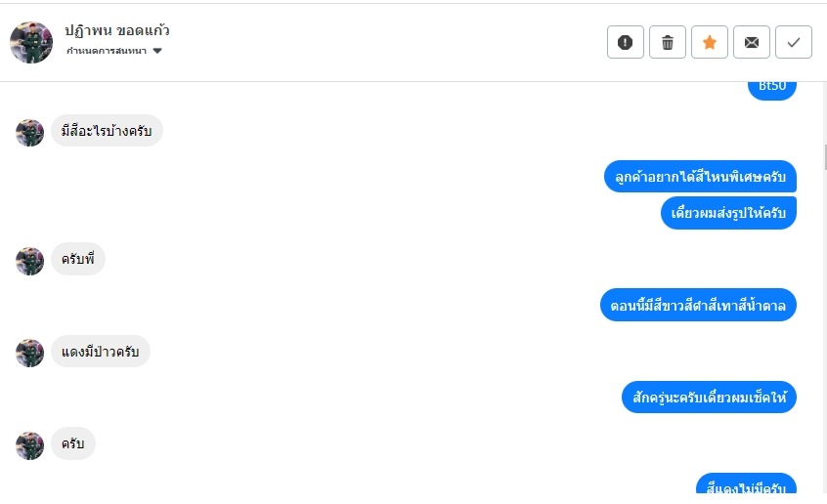Mark conversation done with the checkmark icon
The height and width of the screenshot is (504, 827).
(x=794, y=42)
